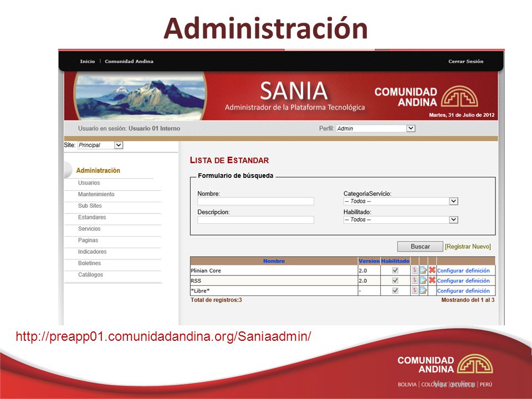Open Mantenimiento in sidebar

click(96, 194)
